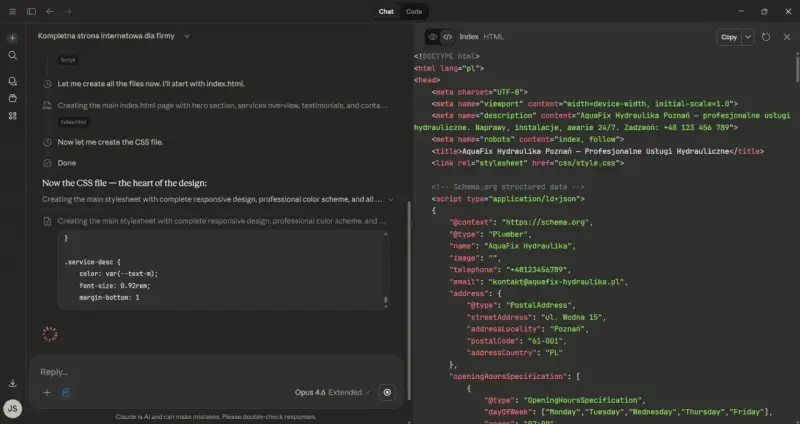Viewport: 800px width, 424px height.
Task: Click the 'Claude is AI' disclaimer text
Action: [216, 417]
